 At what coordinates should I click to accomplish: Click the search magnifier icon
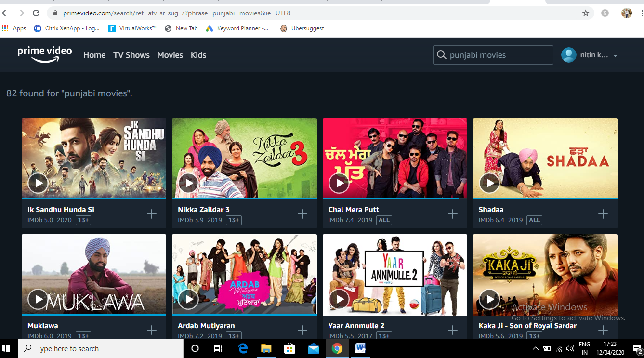tap(441, 55)
